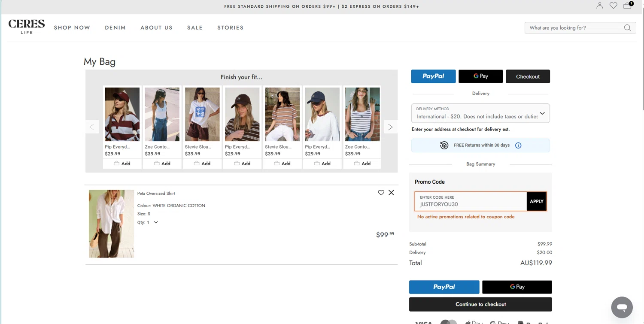
Task: Add second Pip Everyday item with brown cap
Action: pyautogui.click(x=242, y=164)
